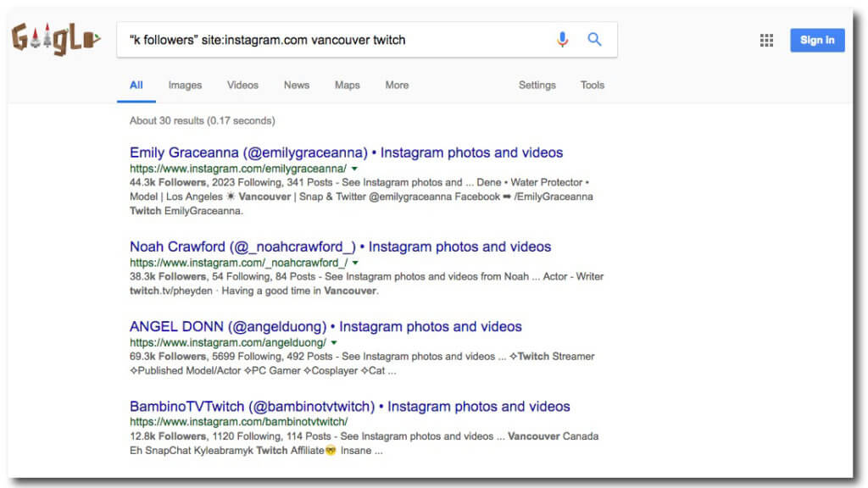Open Emily Graceanna's Instagram result
Image resolution: width=868 pixels, height=488 pixels.
click(345, 152)
